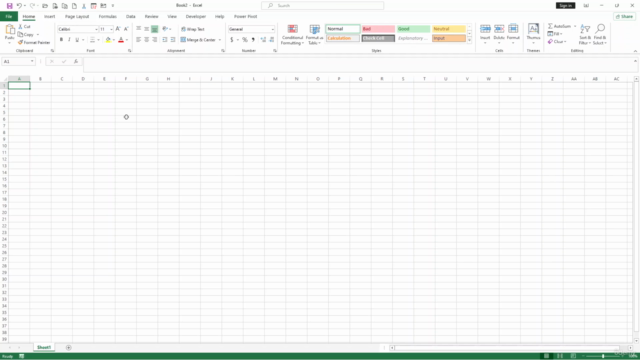Cut the selection with the scissors icon
This screenshot has width=640, height=360.
(24, 27)
